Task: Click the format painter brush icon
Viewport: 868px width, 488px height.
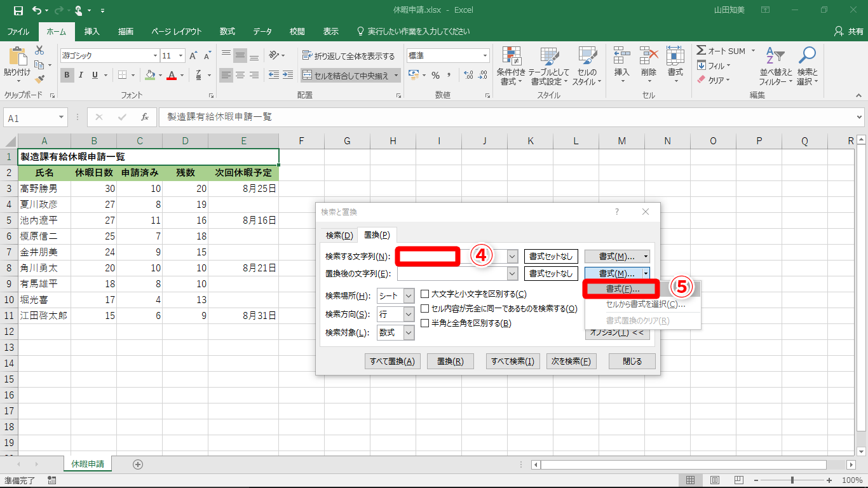Action: pyautogui.click(x=39, y=79)
